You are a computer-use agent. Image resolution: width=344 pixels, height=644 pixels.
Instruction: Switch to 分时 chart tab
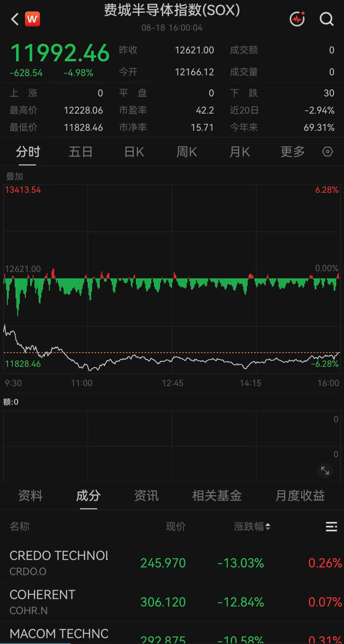click(x=28, y=152)
